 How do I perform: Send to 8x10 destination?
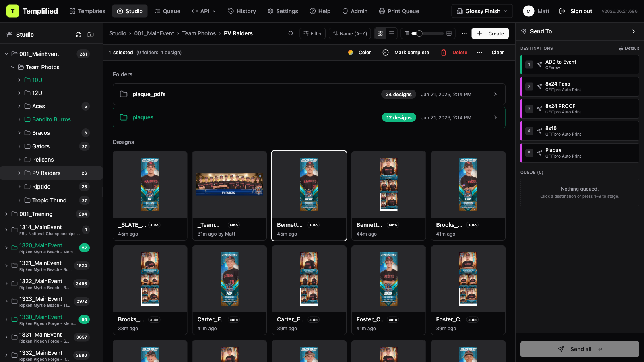click(x=580, y=131)
